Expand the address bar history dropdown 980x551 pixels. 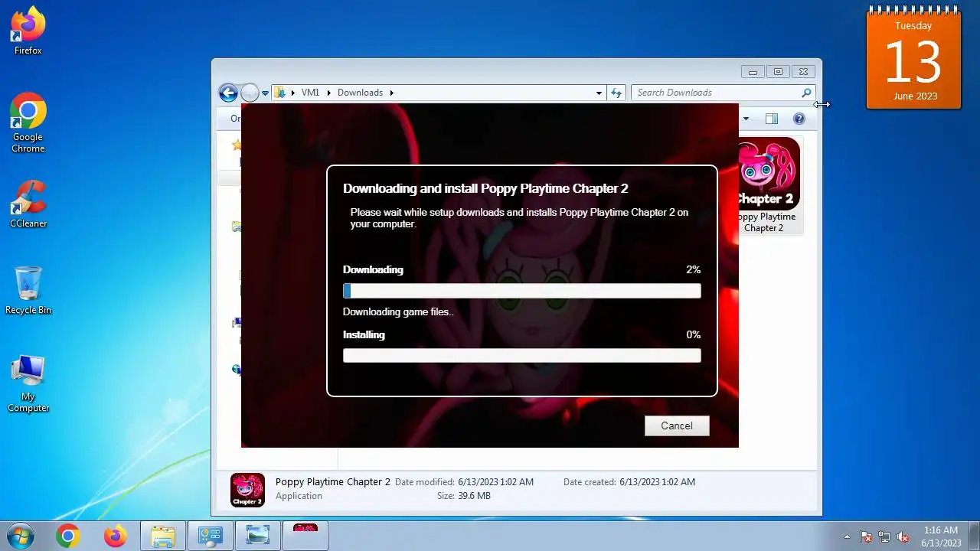[599, 93]
